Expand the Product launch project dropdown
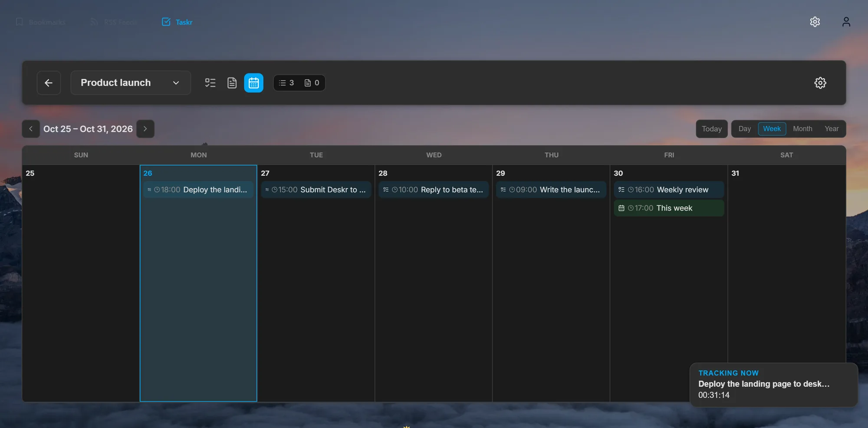The image size is (868, 428). pyautogui.click(x=131, y=83)
